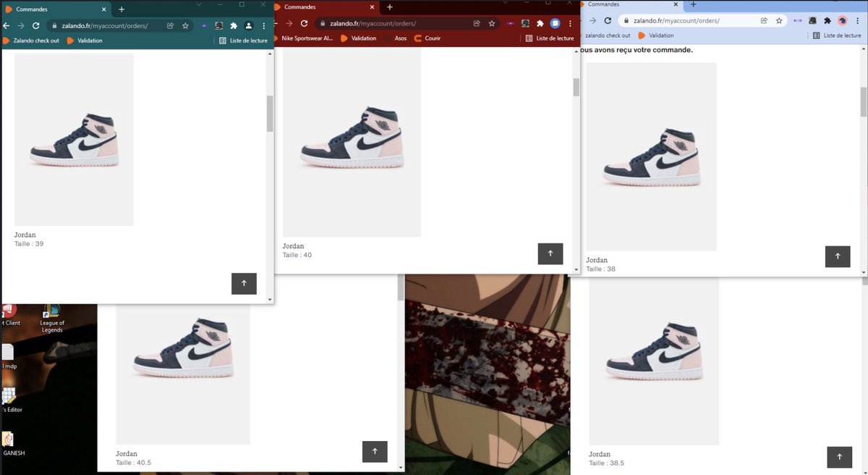The height and width of the screenshot is (475, 868).
Task: Open Extensions puzzle icon in teal window
Action: [234, 25]
